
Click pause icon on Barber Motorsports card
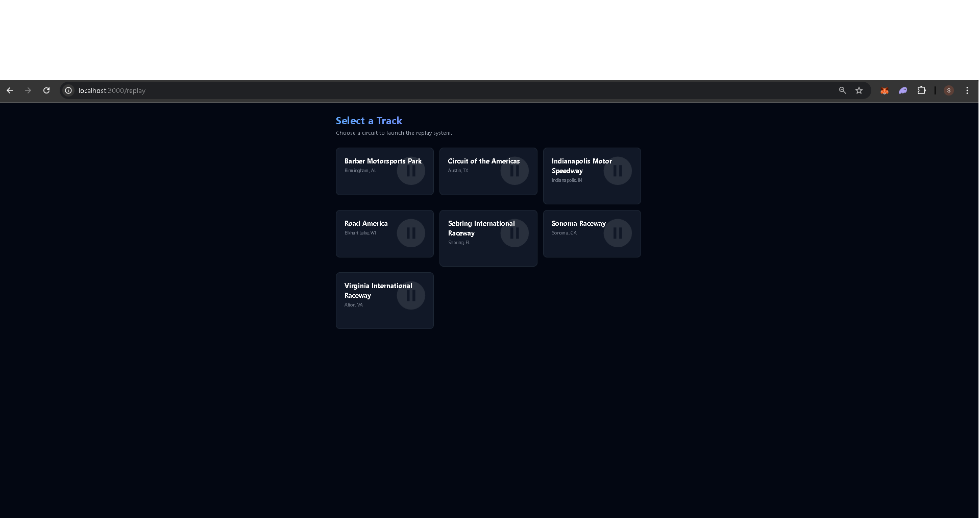tap(411, 171)
